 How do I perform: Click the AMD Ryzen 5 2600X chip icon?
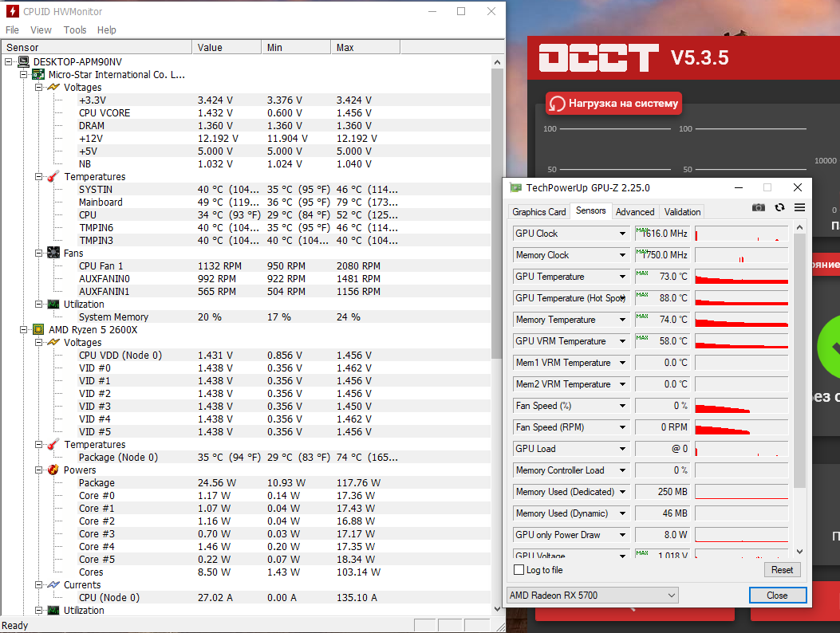coord(38,329)
